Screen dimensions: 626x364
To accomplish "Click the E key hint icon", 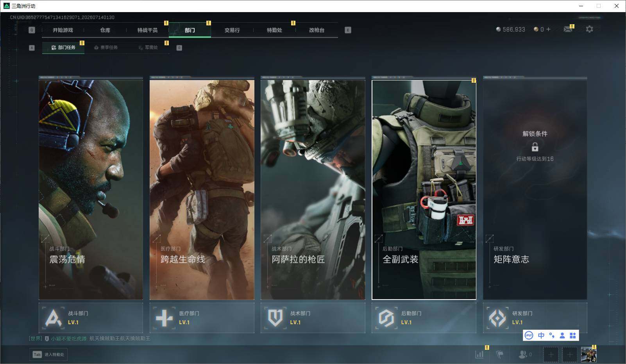I will point(348,30).
